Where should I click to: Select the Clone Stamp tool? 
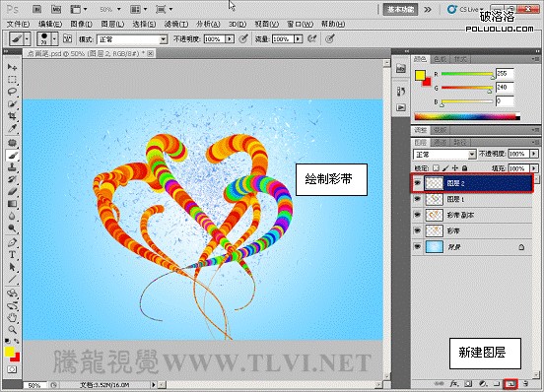click(x=12, y=167)
